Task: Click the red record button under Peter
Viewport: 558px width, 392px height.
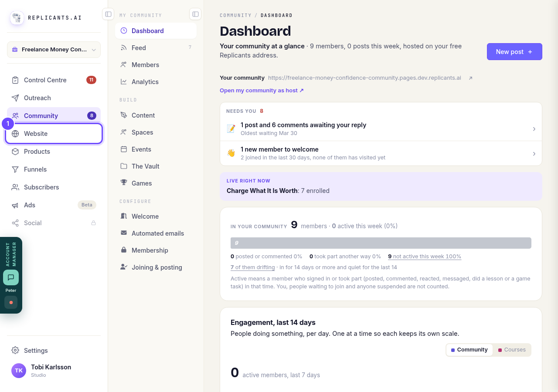Action: pyautogui.click(x=11, y=302)
